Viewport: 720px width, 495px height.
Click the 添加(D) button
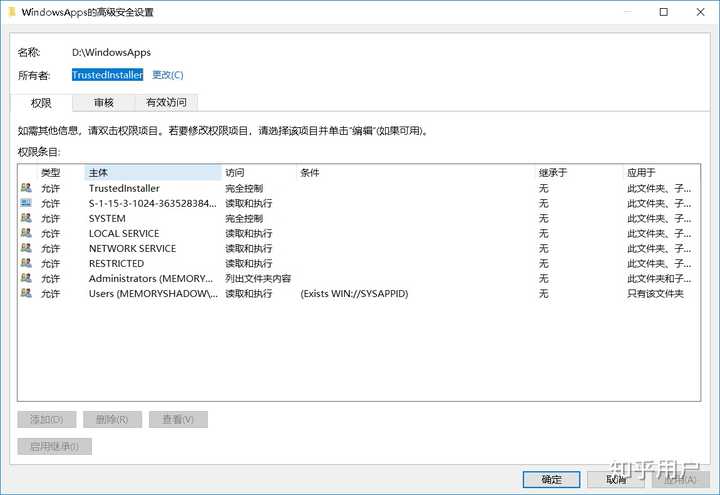tap(47, 419)
